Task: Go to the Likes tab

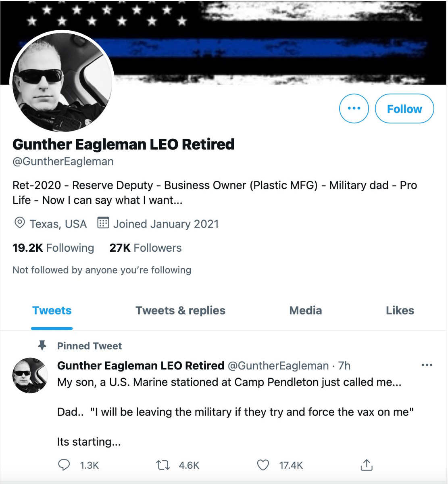Action: pos(400,311)
